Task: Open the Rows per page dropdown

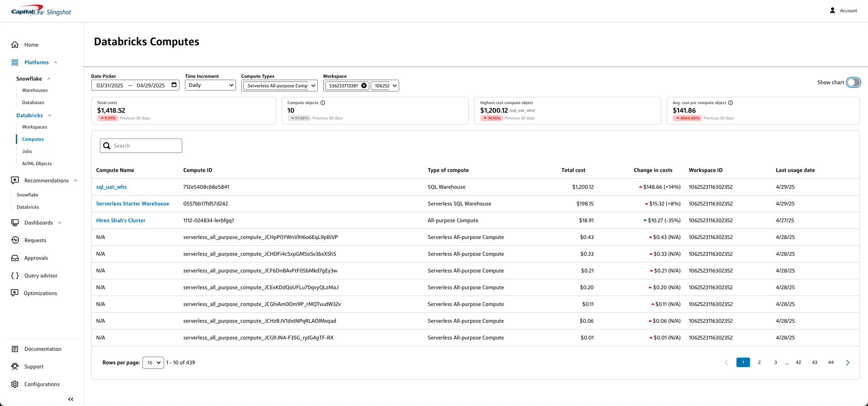Action: (153, 363)
